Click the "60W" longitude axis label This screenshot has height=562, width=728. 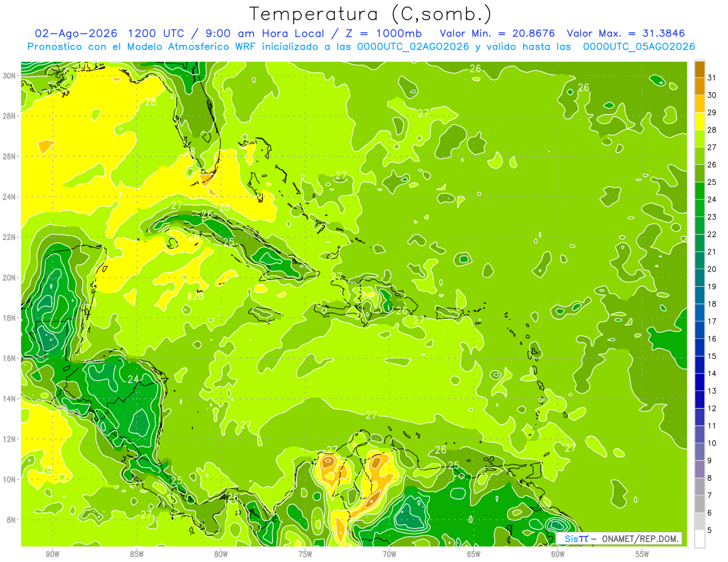tap(558, 554)
